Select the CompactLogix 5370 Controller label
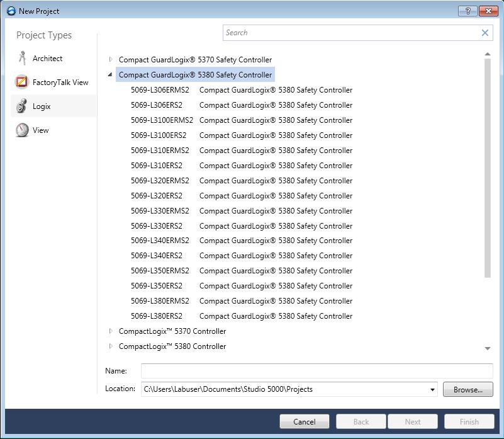 pos(172,331)
